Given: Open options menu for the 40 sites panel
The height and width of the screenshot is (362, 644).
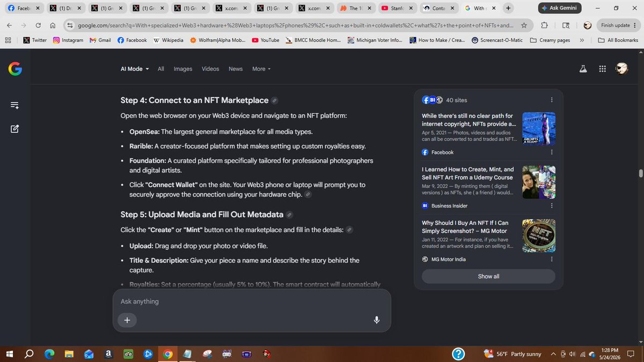Looking at the screenshot, I should [552, 100].
